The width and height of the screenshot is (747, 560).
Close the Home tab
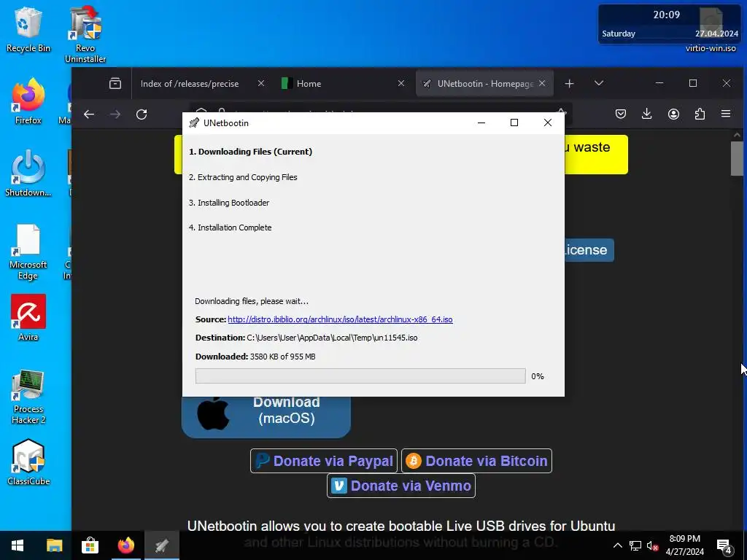tap(401, 83)
